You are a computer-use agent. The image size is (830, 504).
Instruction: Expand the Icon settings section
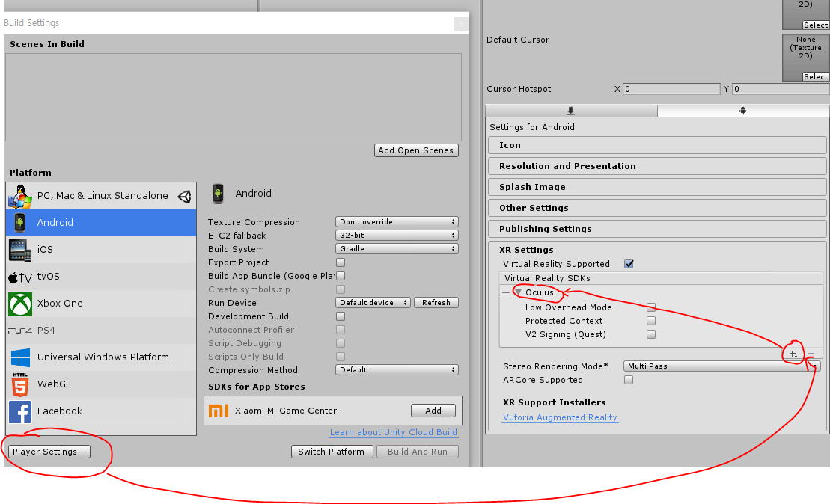[x=657, y=145]
